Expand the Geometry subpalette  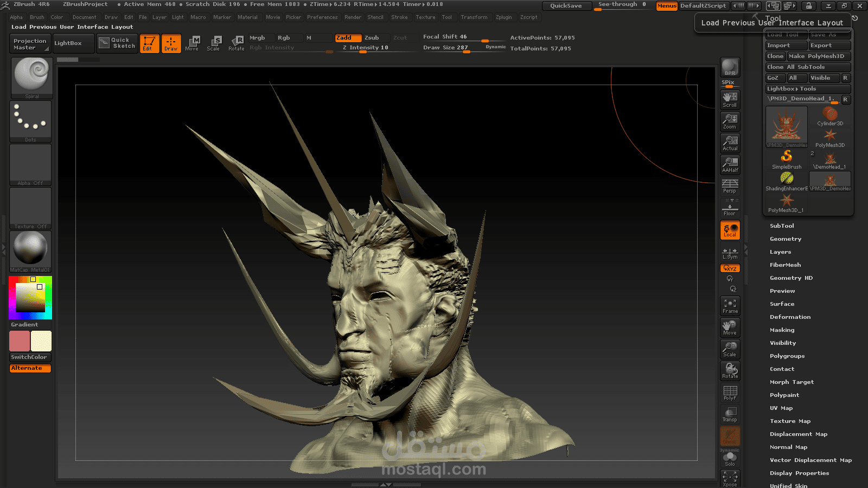785,239
